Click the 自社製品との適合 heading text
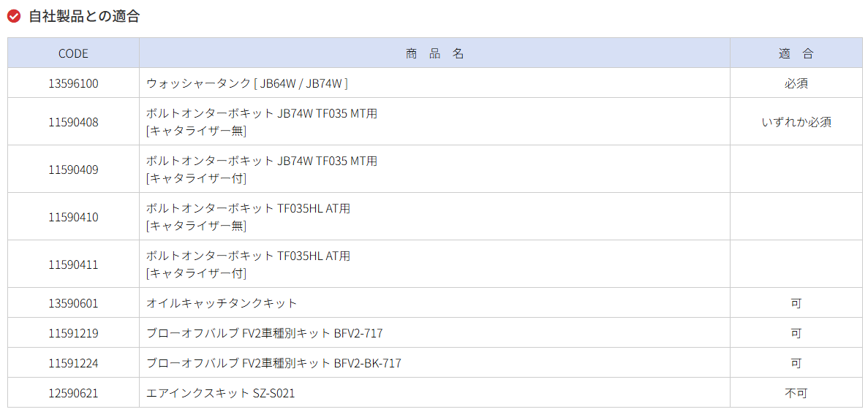 (x=84, y=16)
